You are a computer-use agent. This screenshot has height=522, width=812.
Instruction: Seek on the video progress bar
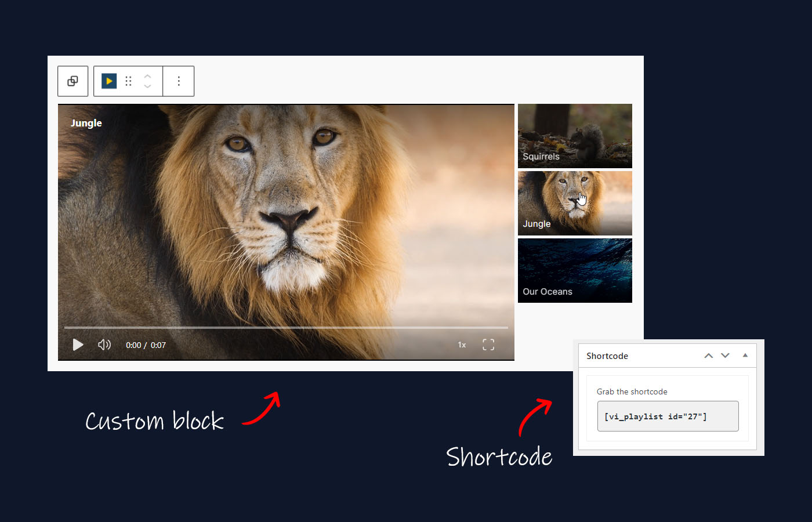(x=286, y=328)
